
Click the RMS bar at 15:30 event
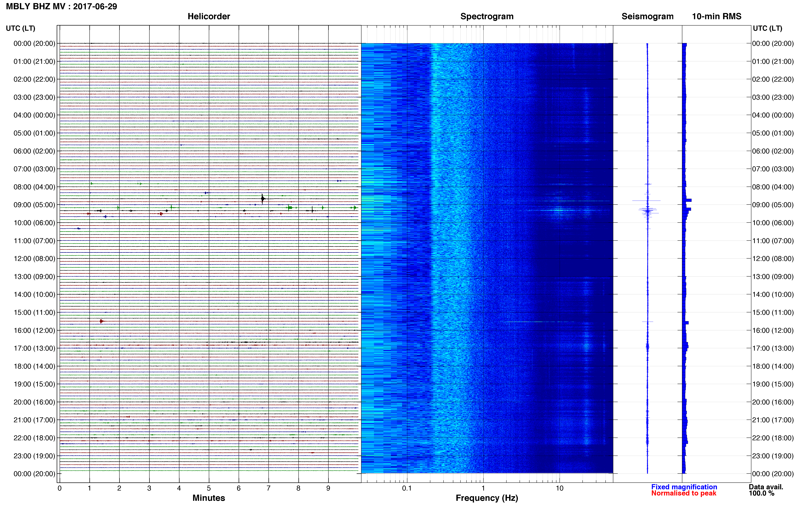pyautogui.click(x=685, y=323)
